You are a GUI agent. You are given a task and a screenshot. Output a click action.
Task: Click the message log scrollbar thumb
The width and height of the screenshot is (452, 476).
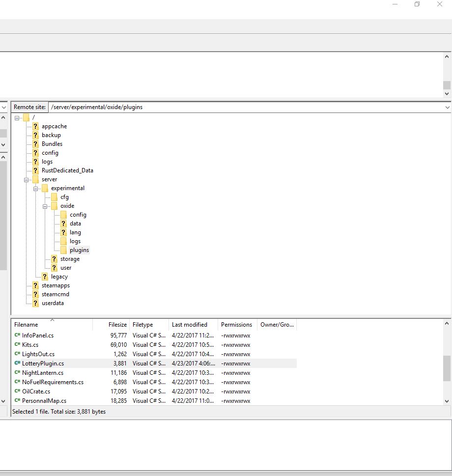[447, 85]
